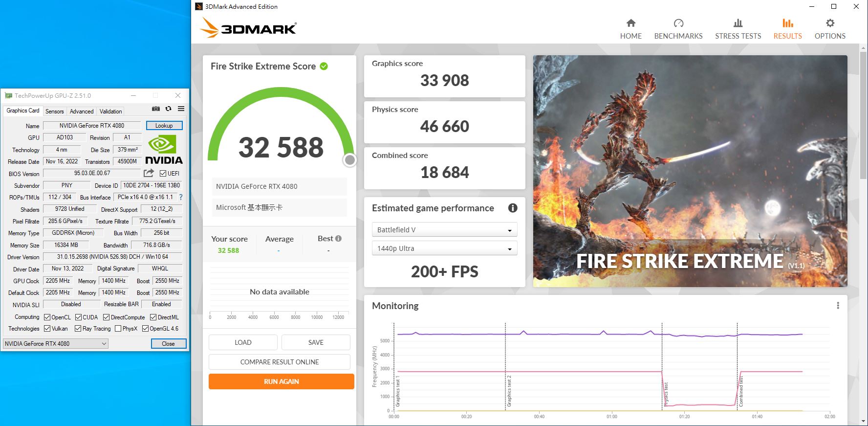This screenshot has width=868, height=426.
Task: Click the SAVE button
Action: click(x=316, y=342)
